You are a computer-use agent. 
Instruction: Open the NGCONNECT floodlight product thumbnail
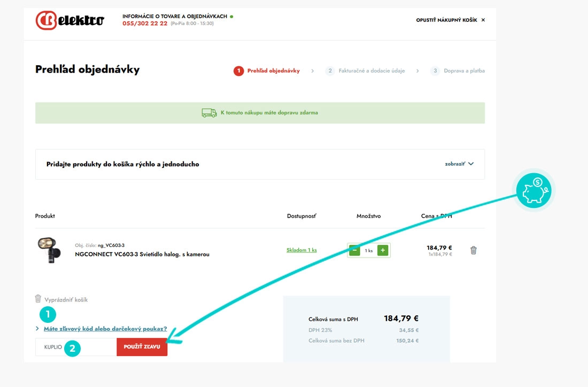tap(49, 250)
